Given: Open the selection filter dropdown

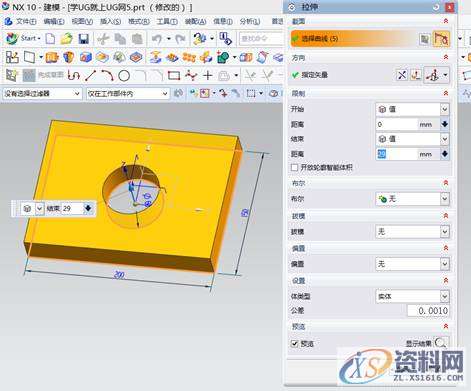Looking at the screenshot, I should click(x=42, y=94).
